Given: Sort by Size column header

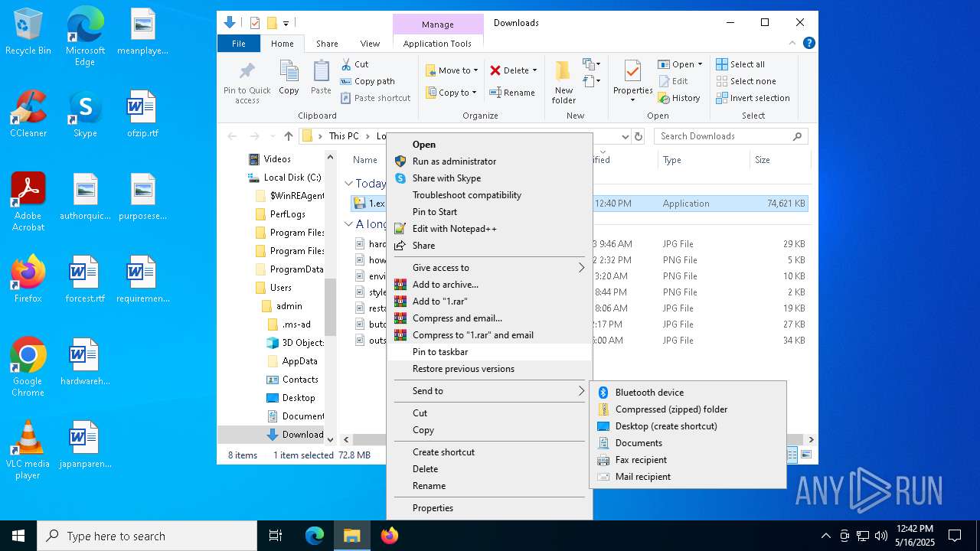Looking at the screenshot, I should [779, 160].
